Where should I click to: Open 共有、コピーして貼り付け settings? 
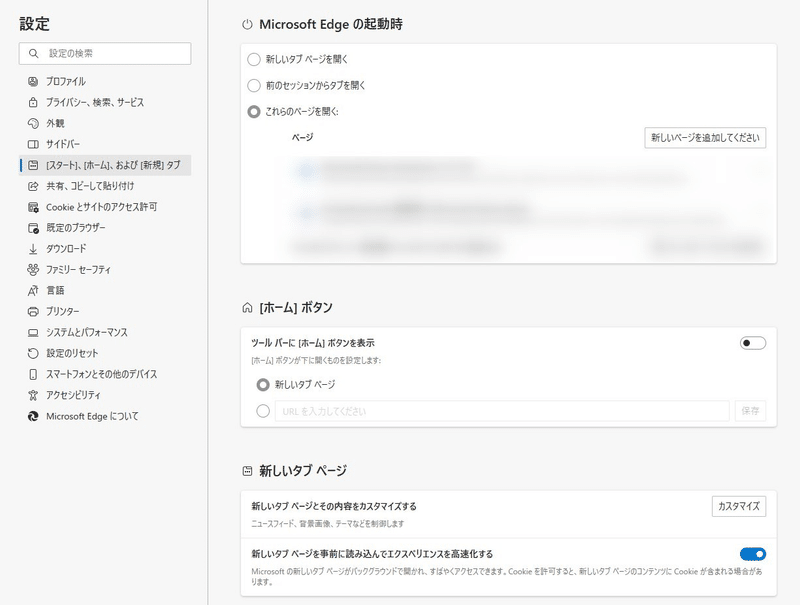[105, 186]
